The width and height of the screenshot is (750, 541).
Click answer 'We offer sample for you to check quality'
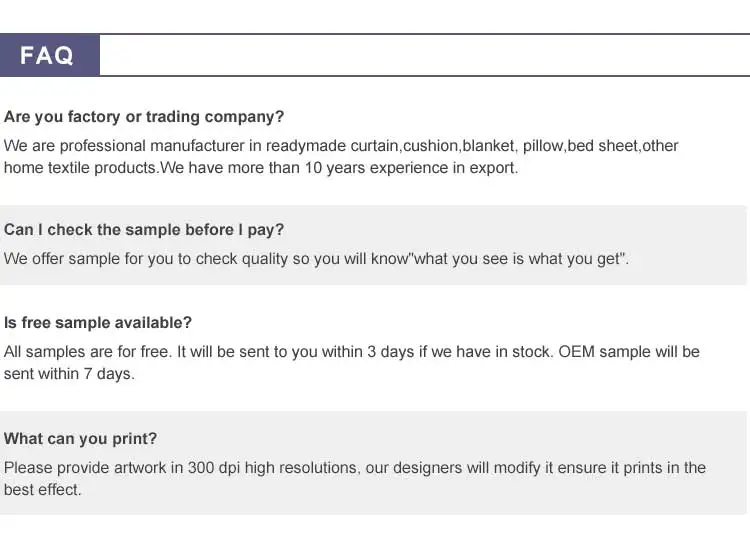pos(316,259)
